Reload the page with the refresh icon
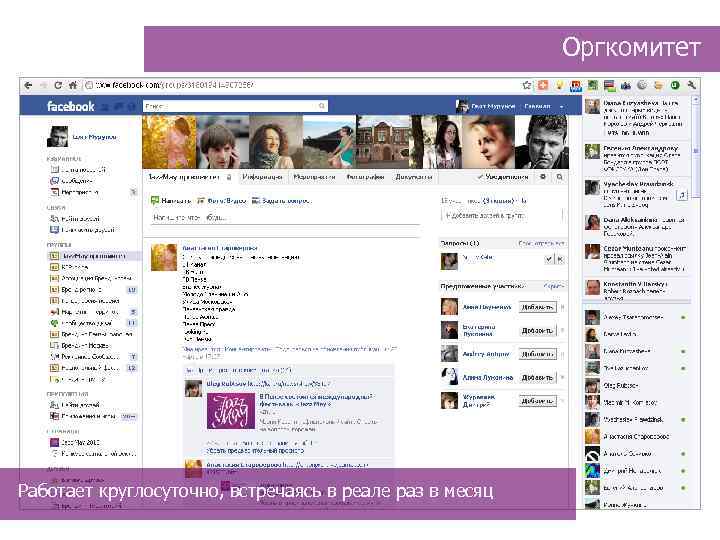The image size is (720, 540). coord(58,85)
